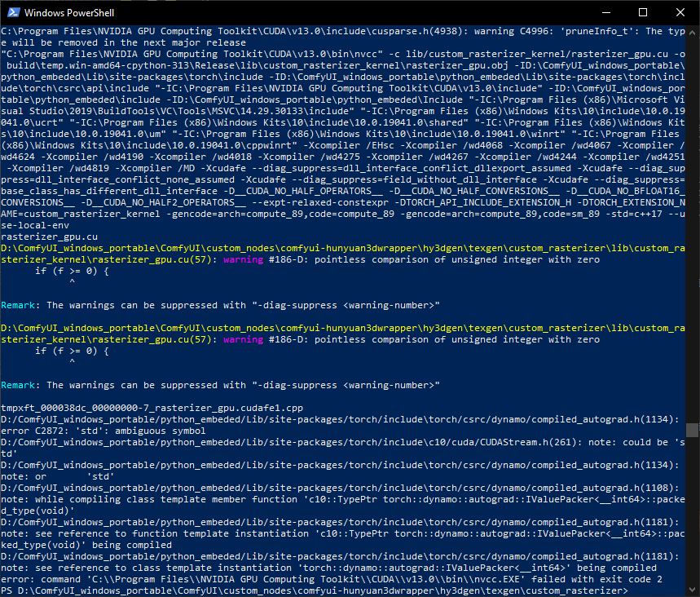Click "error C2872: 'std': ambiguous symbol" text
The image size is (700, 597).
pos(103,431)
